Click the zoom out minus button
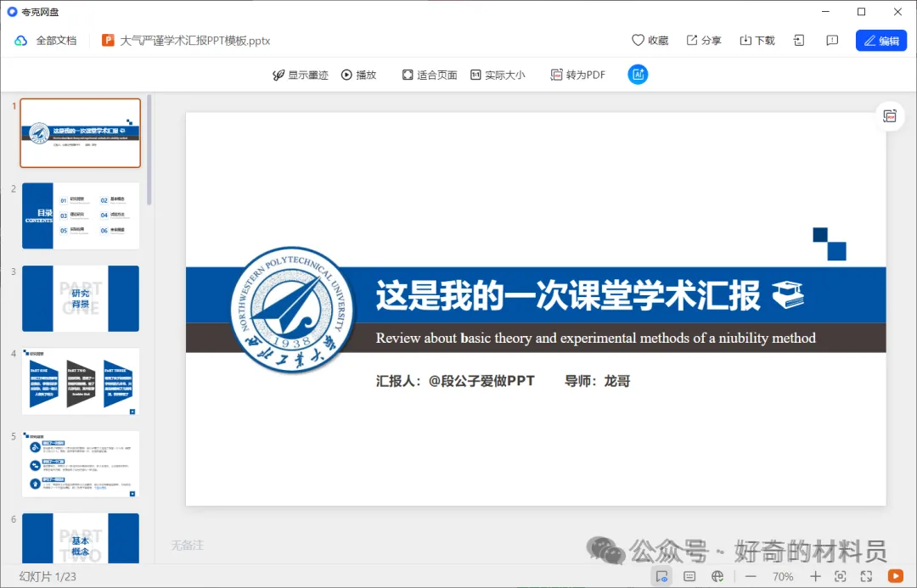 pos(751,576)
